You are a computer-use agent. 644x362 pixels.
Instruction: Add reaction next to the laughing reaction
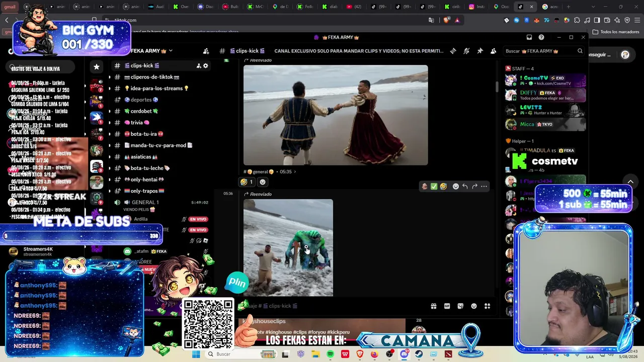coord(263,182)
